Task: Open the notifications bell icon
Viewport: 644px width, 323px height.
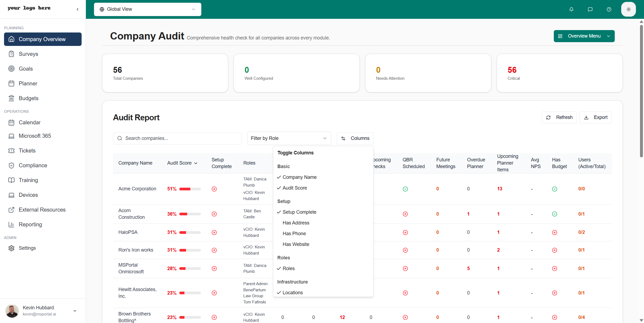Action: click(x=571, y=9)
